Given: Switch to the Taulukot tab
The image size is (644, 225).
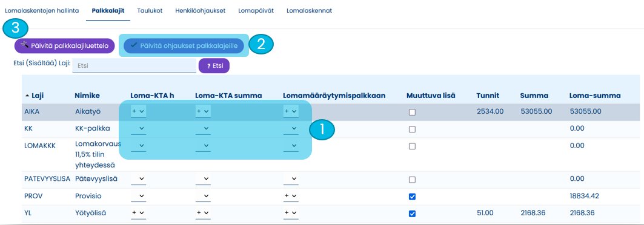Looking at the screenshot, I should [150, 11].
